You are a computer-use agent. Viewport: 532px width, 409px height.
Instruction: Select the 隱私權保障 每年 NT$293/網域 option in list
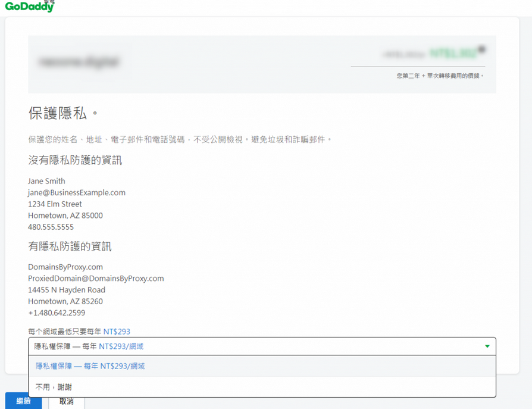pos(89,366)
